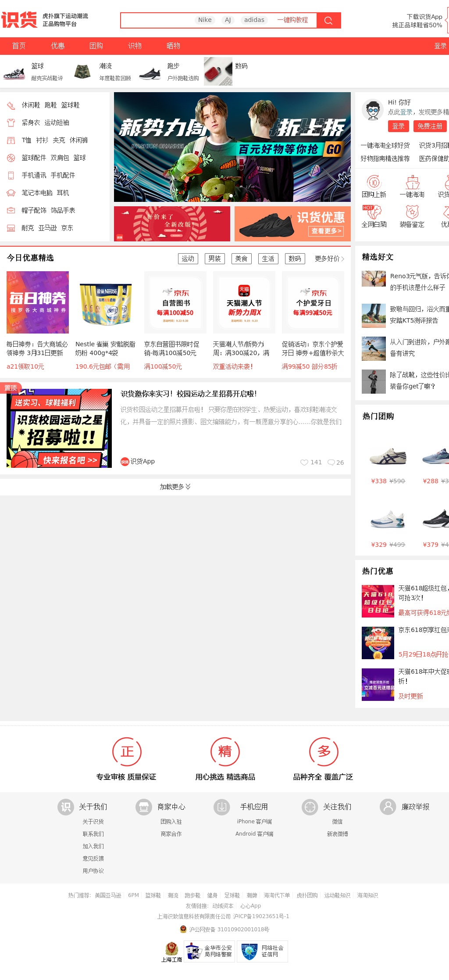Click the heart like icon showing 141
449x980 pixels.
point(304,462)
